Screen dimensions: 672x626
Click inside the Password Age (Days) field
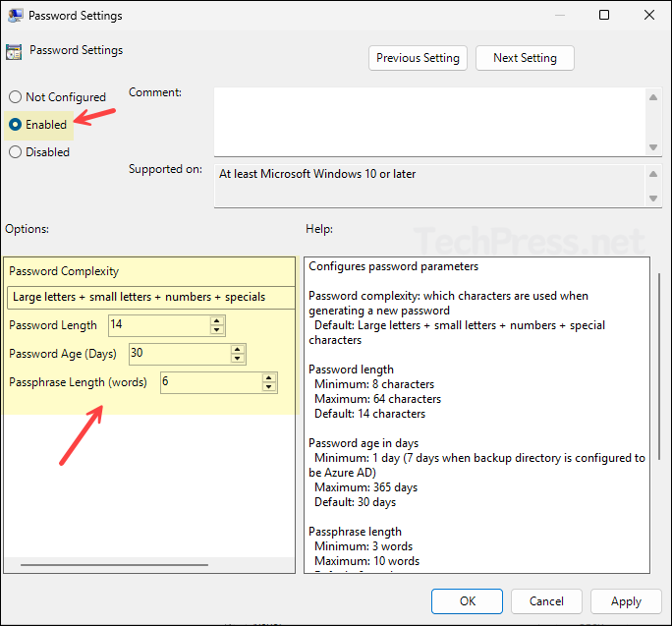pyautogui.click(x=180, y=354)
